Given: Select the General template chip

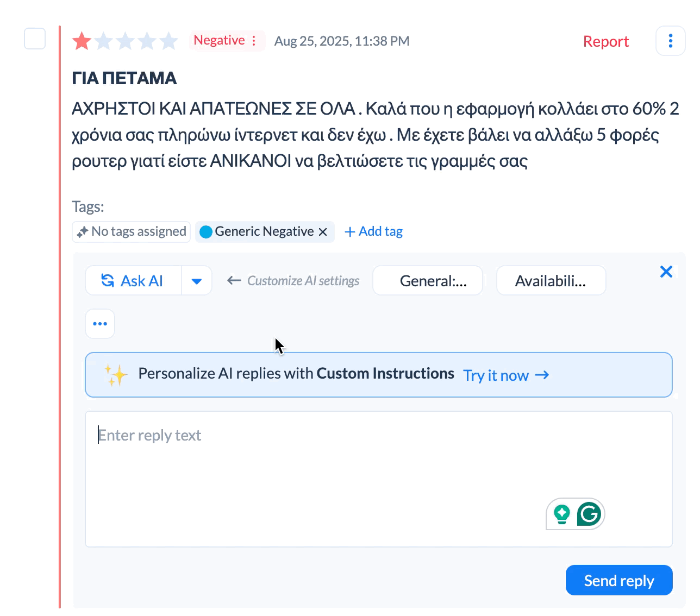Looking at the screenshot, I should 428,281.
